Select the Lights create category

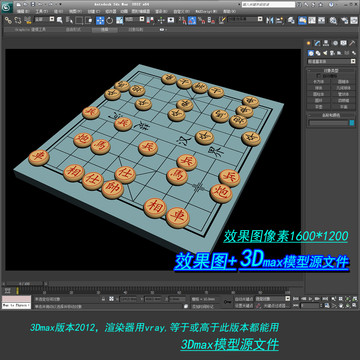tap(325, 53)
